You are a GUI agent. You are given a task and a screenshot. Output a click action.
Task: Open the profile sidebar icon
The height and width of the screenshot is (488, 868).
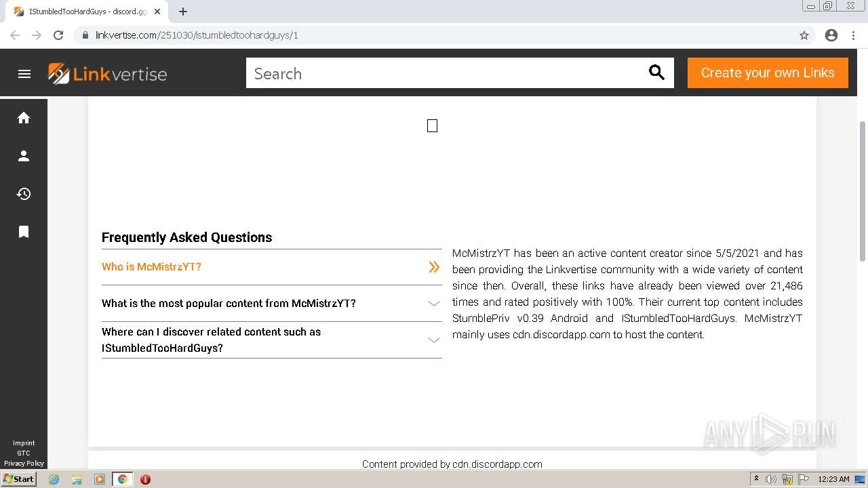pyautogui.click(x=24, y=156)
